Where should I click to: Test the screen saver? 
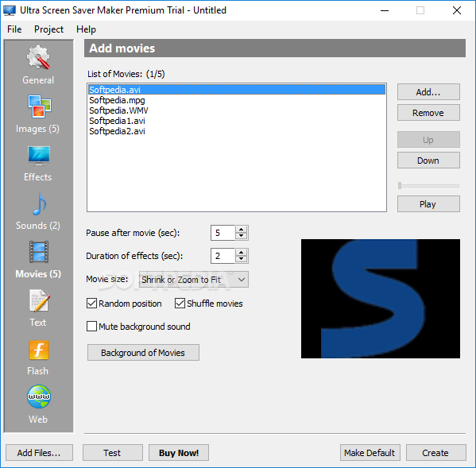[113, 453]
